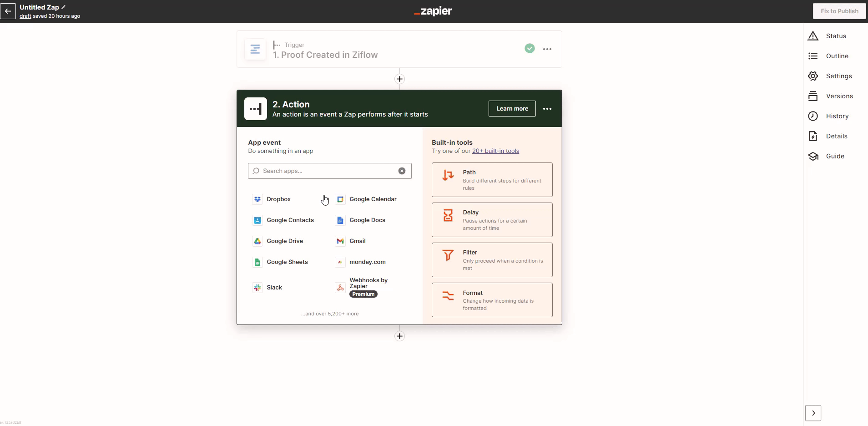Image resolution: width=868 pixels, height=426 pixels.
Task: Click the Learn more button
Action: pos(512,109)
